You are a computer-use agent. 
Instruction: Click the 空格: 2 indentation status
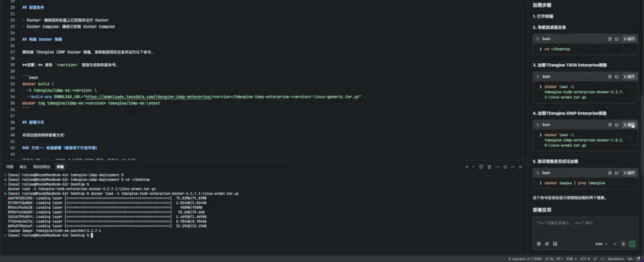(x=572, y=259)
